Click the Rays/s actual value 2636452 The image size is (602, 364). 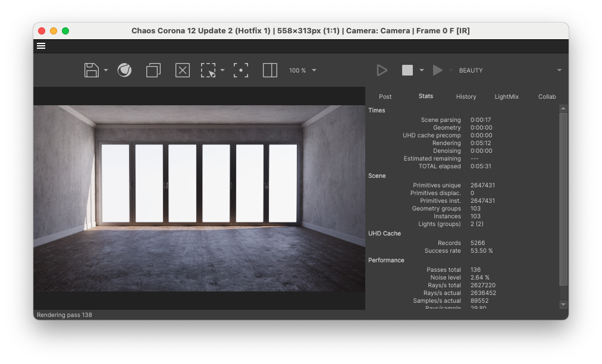tap(484, 293)
